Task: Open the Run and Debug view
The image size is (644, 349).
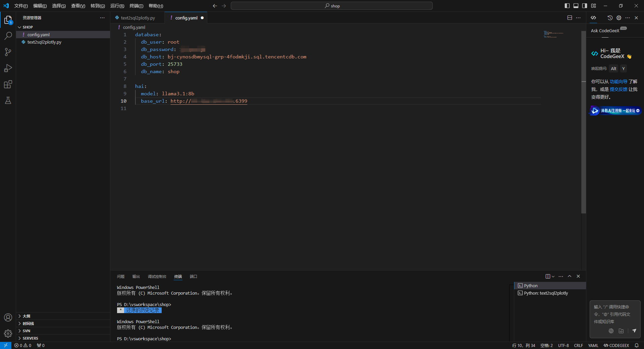Action: tap(8, 68)
